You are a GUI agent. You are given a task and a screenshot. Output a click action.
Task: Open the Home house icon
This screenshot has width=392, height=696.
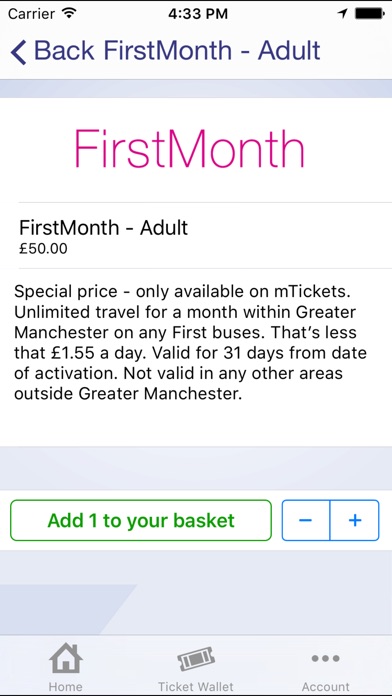click(x=66, y=658)
